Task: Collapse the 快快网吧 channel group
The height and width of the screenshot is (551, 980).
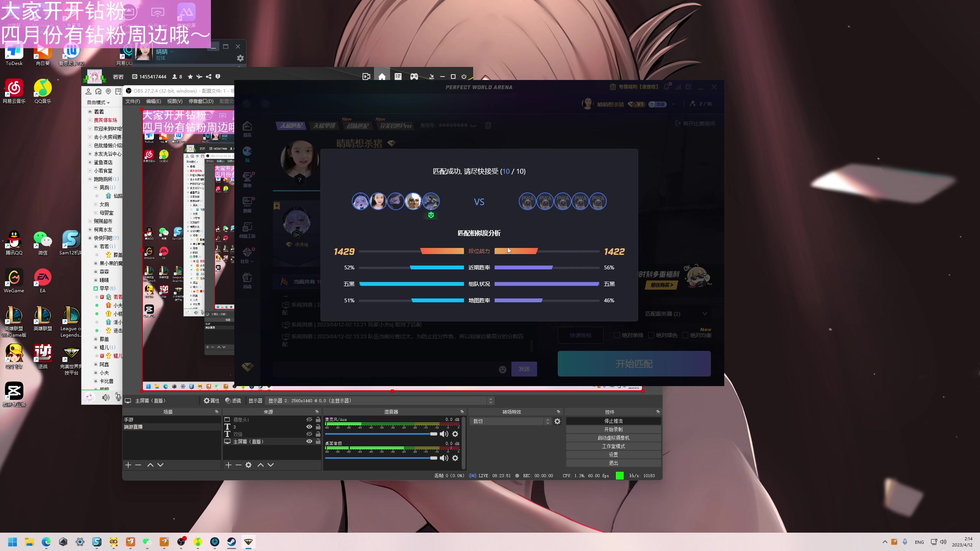Action: coord(90,238)
